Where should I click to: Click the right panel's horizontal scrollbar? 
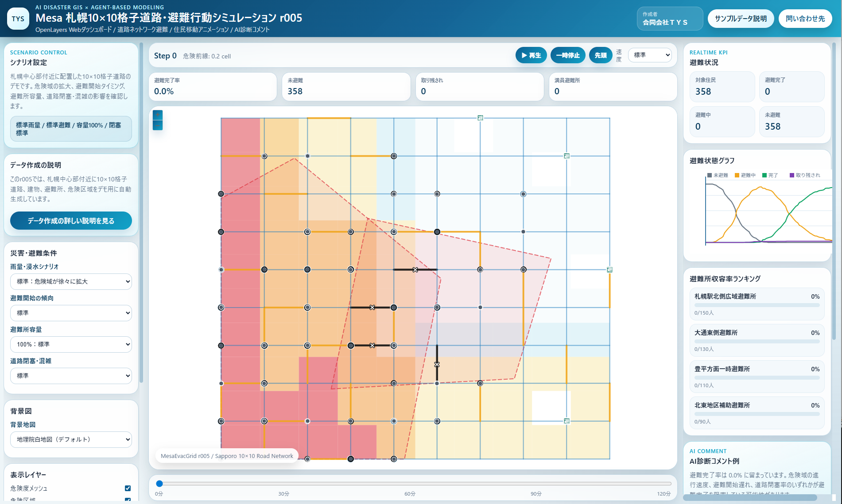click(750, 498)
